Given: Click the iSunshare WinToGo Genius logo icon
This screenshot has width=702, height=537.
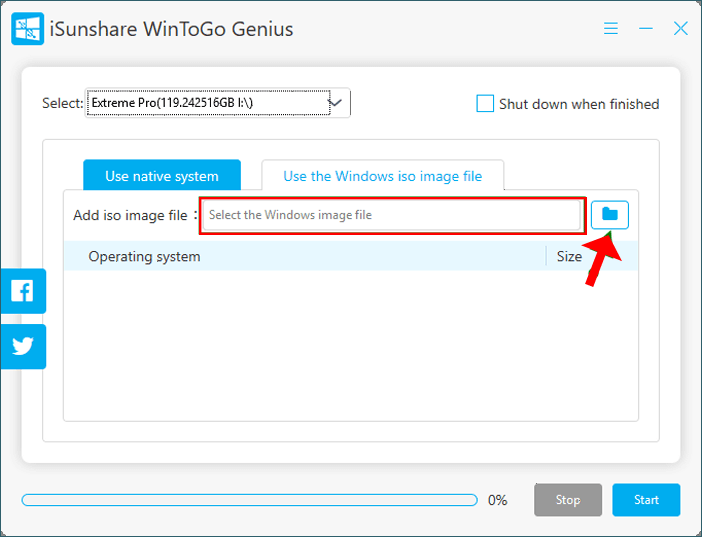Looking at the screenshot, I should [x=28, y=29].
